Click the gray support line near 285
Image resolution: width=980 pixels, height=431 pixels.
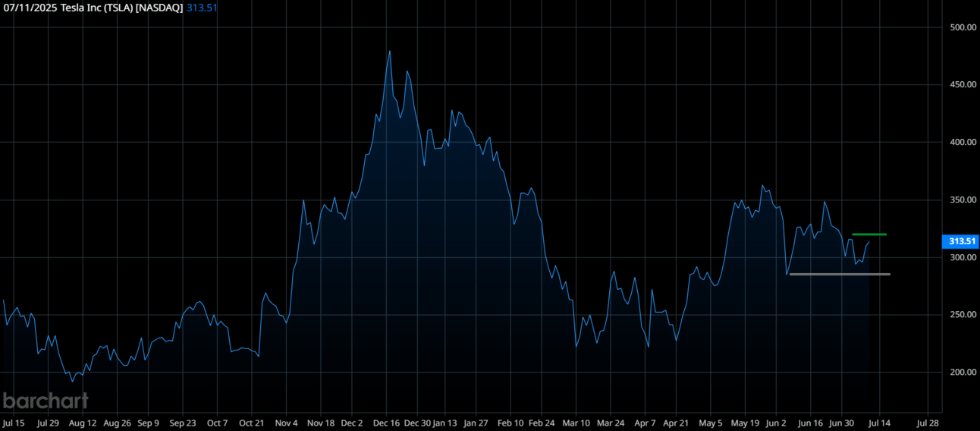(x=840, y=274)
